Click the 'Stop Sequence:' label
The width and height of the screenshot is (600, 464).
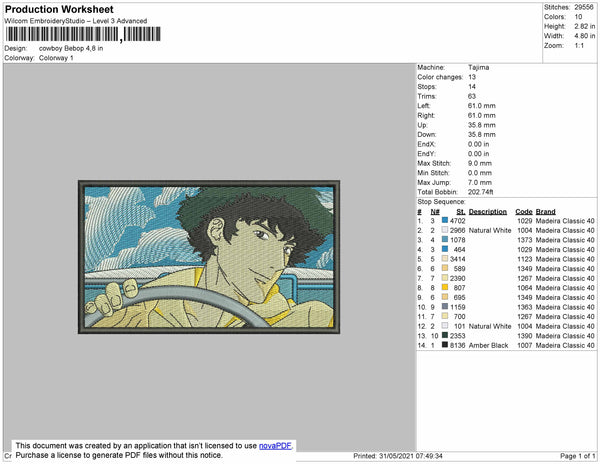click(442, 202)
